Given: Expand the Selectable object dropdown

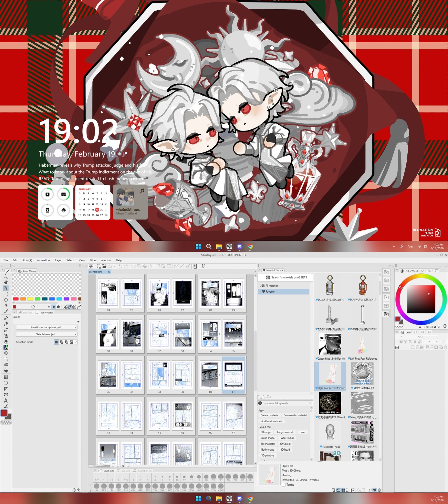Looking at the screenshot, I should tap(46, 334).
